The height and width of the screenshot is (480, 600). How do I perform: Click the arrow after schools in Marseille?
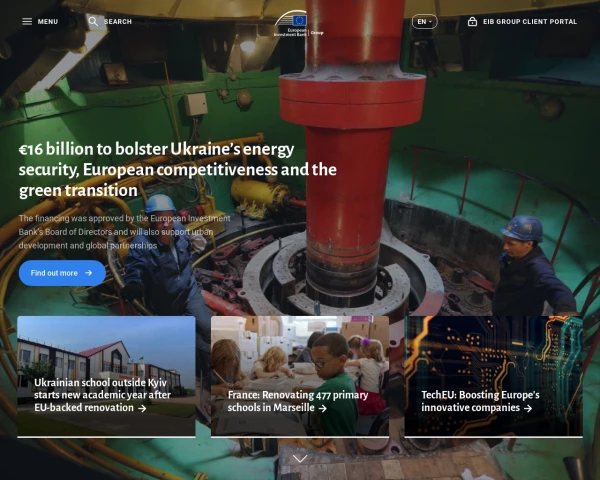323,408
